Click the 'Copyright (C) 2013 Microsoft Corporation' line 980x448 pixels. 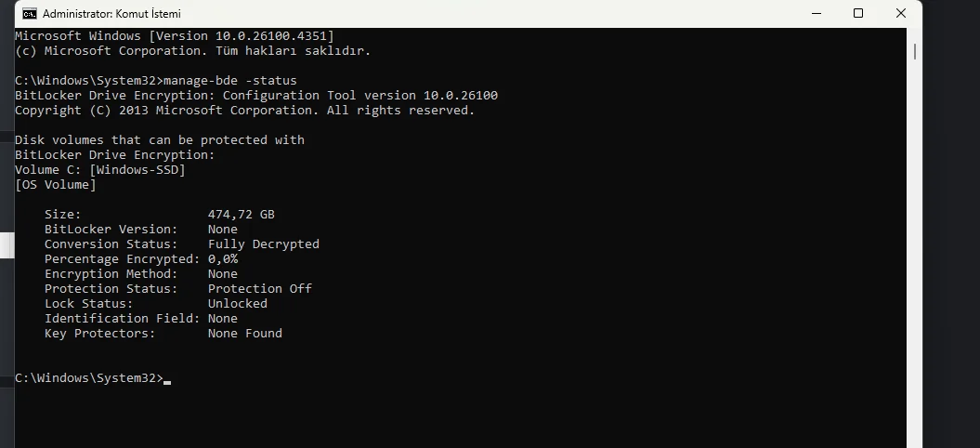tap(244, 111)
